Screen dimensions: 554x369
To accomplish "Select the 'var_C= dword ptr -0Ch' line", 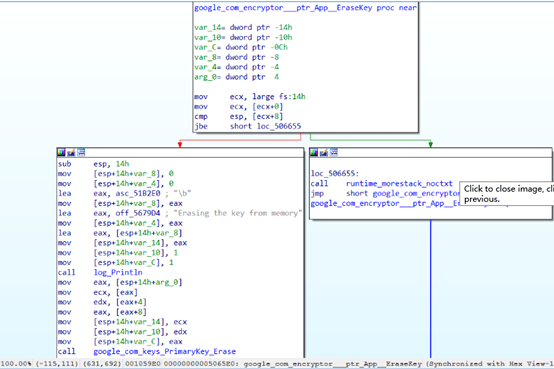I will (x=241, y=47).
